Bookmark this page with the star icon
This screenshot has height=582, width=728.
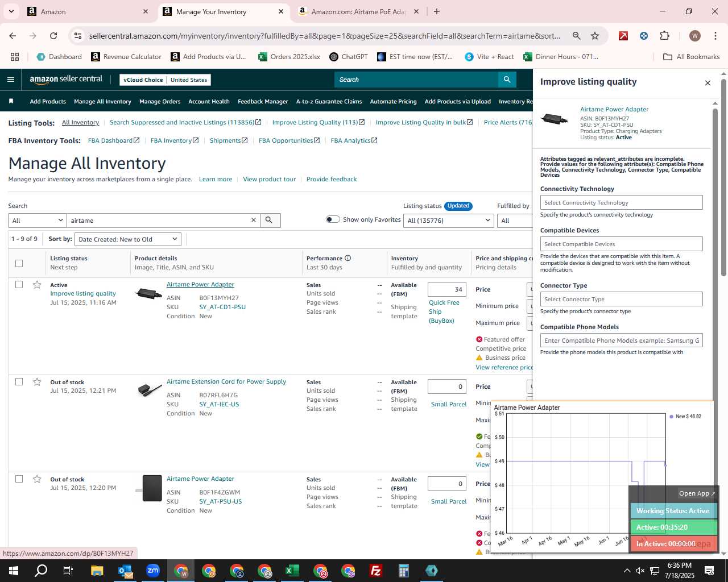click(595, 36)
